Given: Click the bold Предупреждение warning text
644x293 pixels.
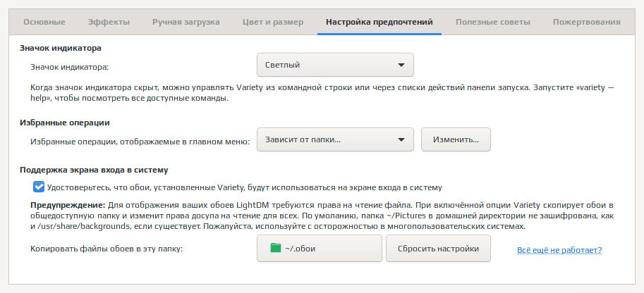Looking at the screenshot, I should point(68,205).
